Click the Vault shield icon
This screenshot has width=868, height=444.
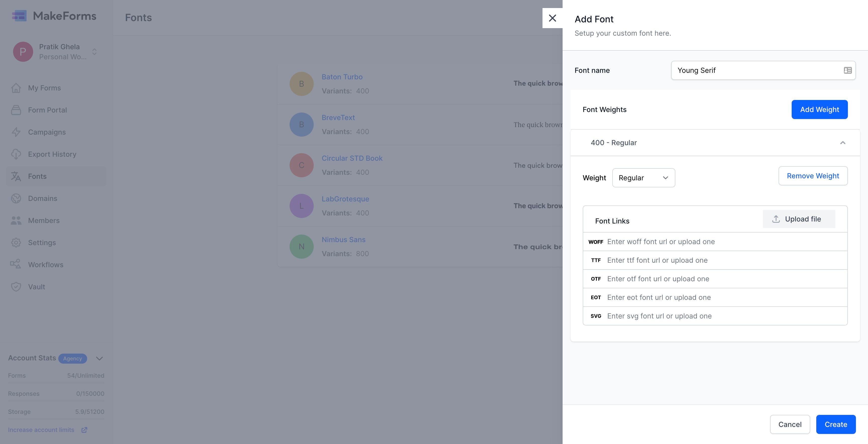click(16, 287)
